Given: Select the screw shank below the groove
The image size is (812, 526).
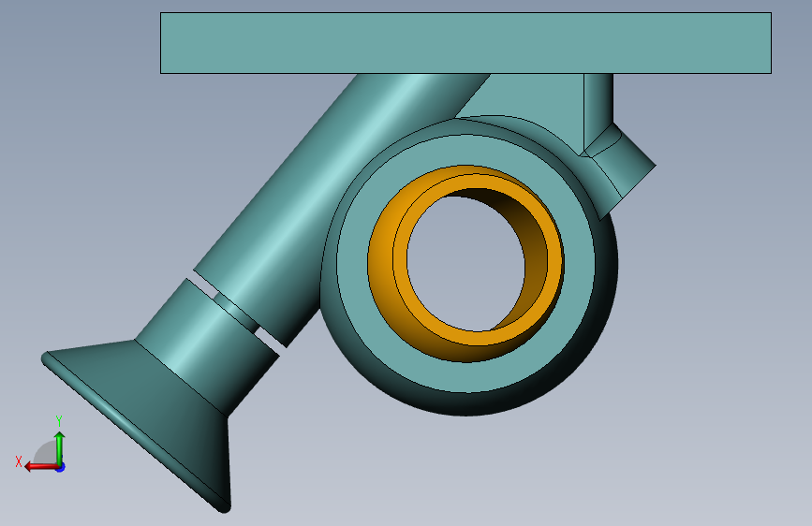Looking at the screenshot, I should pyautogui.click(x=207, y=347).
